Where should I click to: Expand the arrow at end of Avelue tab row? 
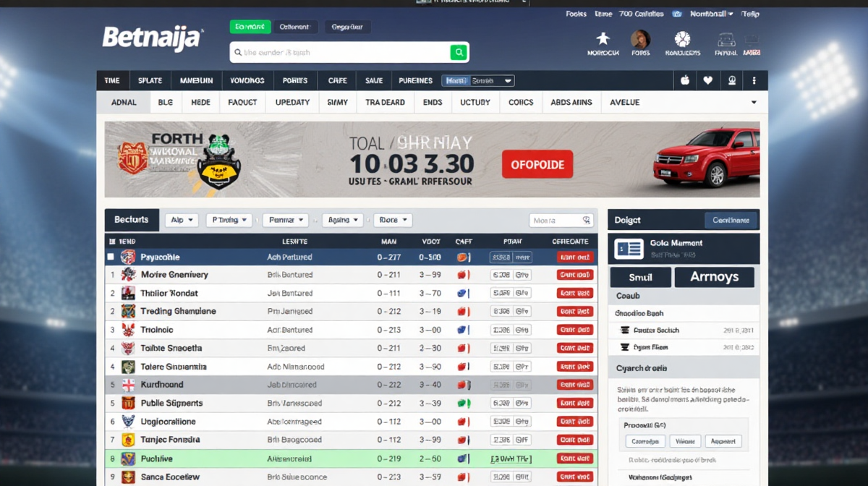(x=754, y=103)
